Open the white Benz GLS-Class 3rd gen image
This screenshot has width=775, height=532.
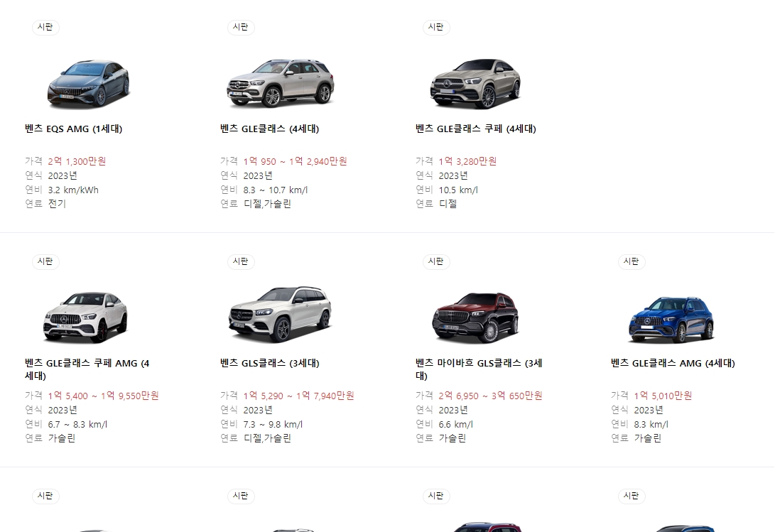281,315
